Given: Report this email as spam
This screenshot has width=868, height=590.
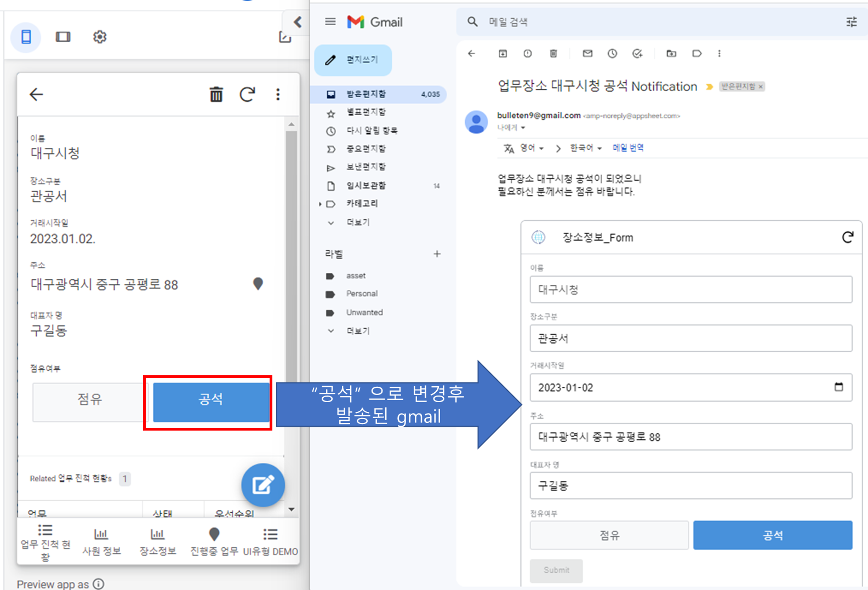Looking at the screenshot, I should [527, 53].
